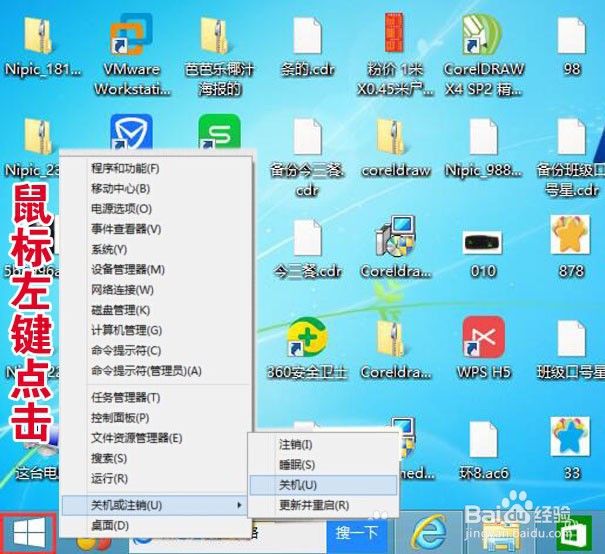Open the Nipic_181 zip folder icon

point(37,35)
